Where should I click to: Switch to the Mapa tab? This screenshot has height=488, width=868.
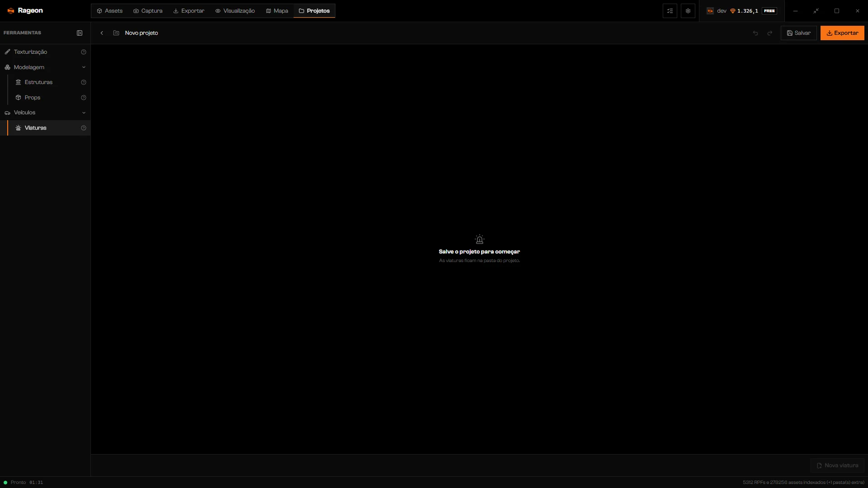(x=277, y=11)
